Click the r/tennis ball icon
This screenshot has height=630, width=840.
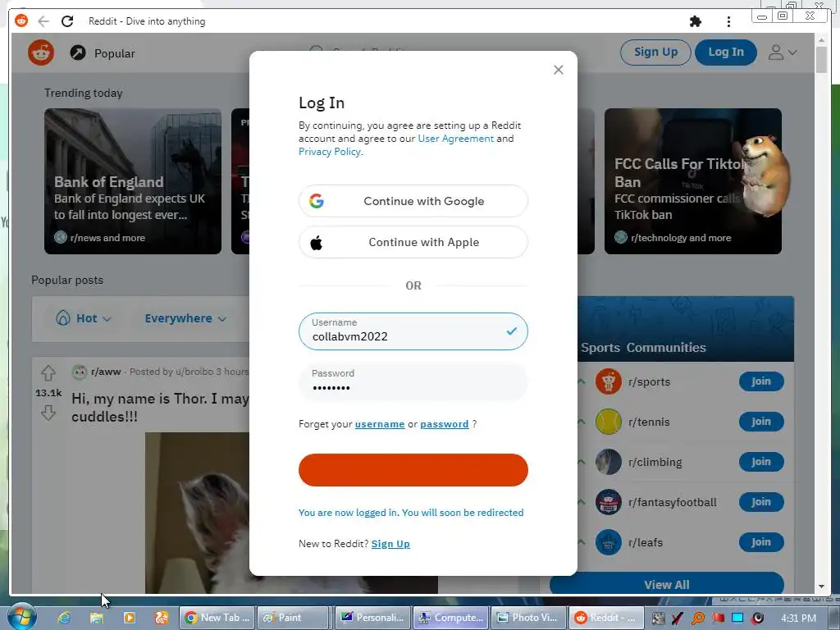pyautogui.click(x=608, y=422)
